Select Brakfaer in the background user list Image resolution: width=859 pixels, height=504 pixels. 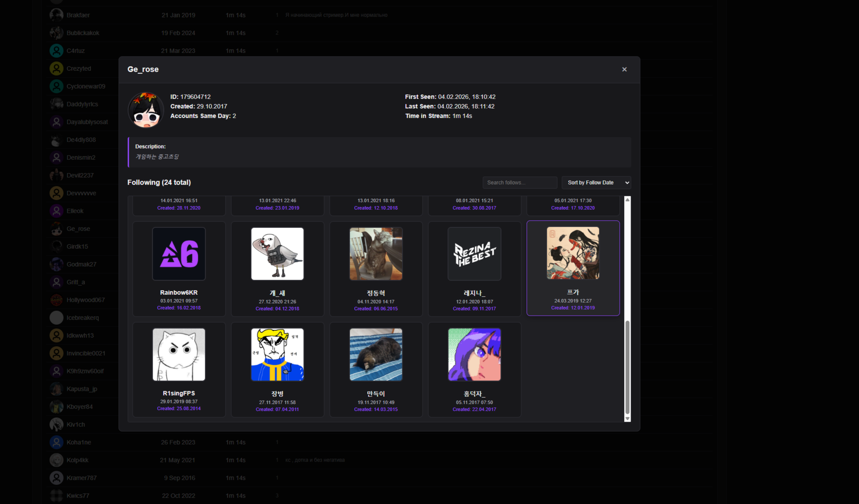(x=78, y=15)
